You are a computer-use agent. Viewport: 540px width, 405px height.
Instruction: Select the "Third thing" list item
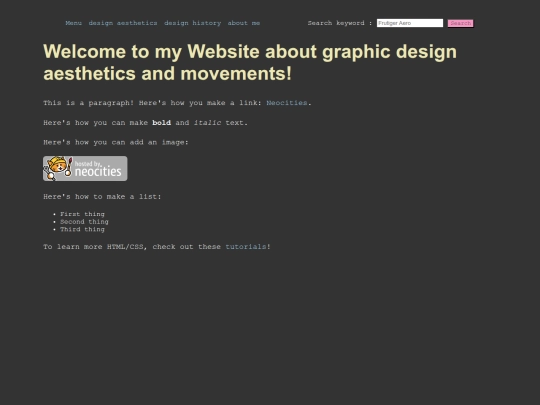click(x=82, y=229)
